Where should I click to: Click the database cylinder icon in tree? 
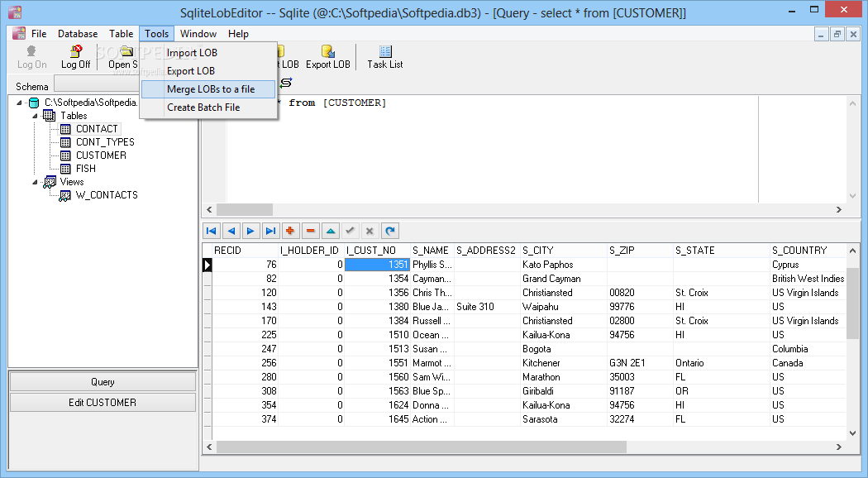(34, 103)
